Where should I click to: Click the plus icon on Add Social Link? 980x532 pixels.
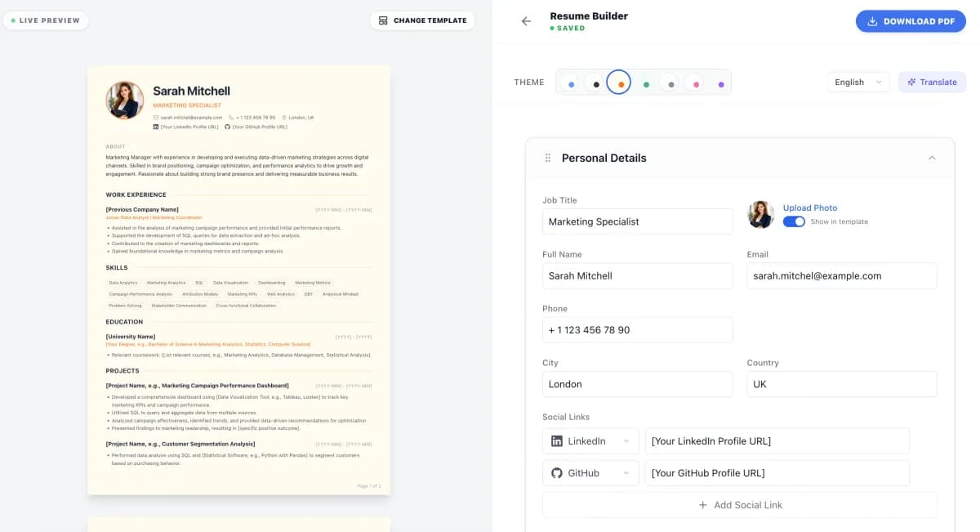coord(702,504)
